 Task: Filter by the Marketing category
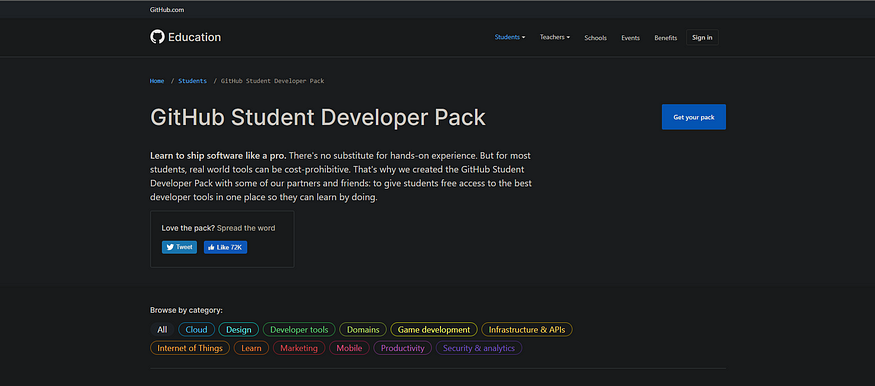(299, 348)
